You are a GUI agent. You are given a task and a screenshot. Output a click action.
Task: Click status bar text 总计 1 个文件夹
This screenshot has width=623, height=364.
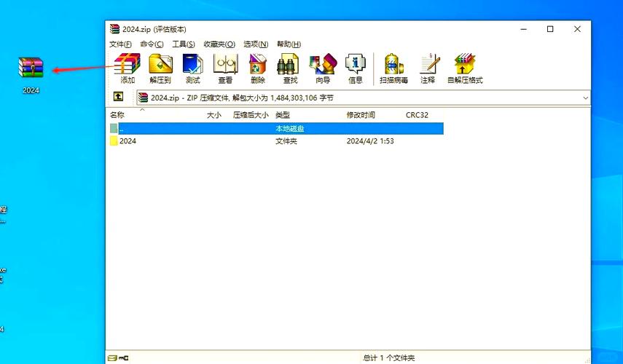coord(388,358)
